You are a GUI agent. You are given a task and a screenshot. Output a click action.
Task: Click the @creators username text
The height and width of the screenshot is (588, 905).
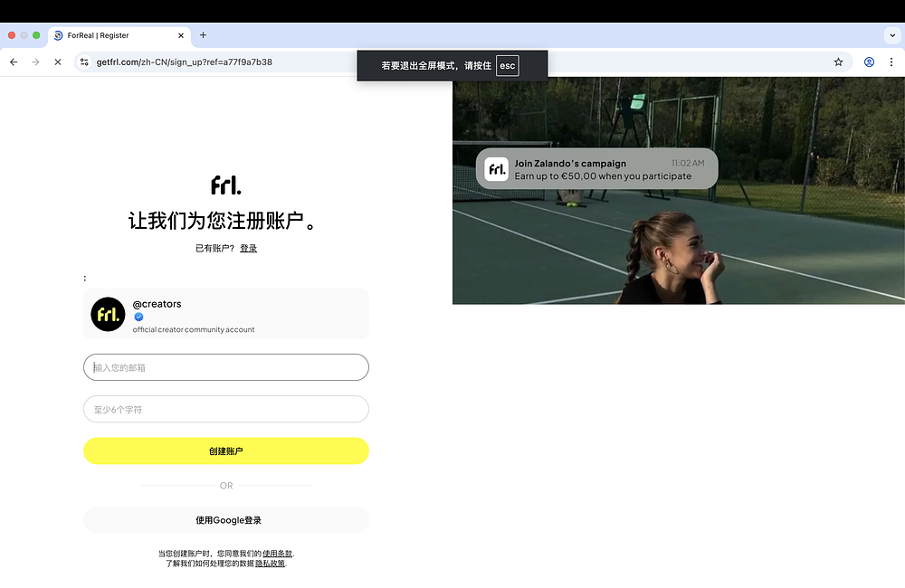tap(157, 304)
